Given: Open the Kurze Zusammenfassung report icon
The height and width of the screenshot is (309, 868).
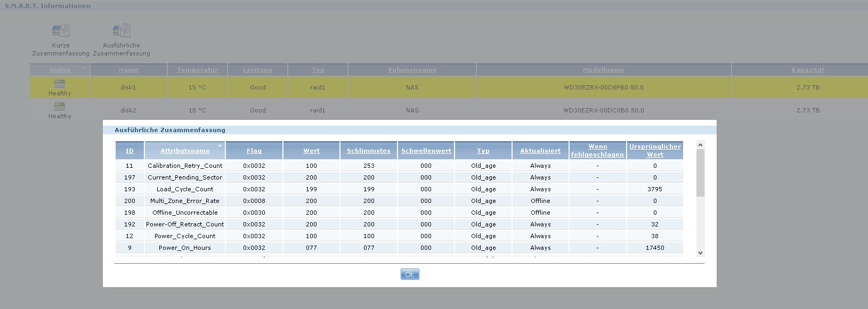Looking at the screenshot, I should [x=61, y=30].
